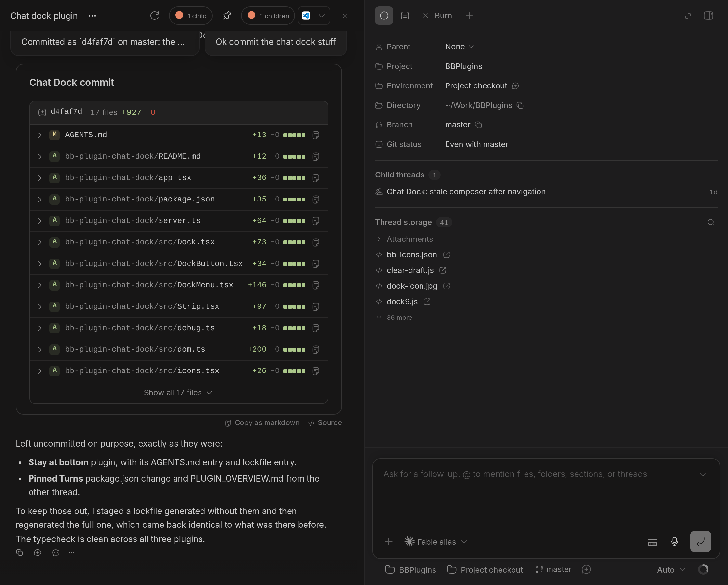Open the diff panel tab icon
Viewport: 728px width, 585px height.
405,16
